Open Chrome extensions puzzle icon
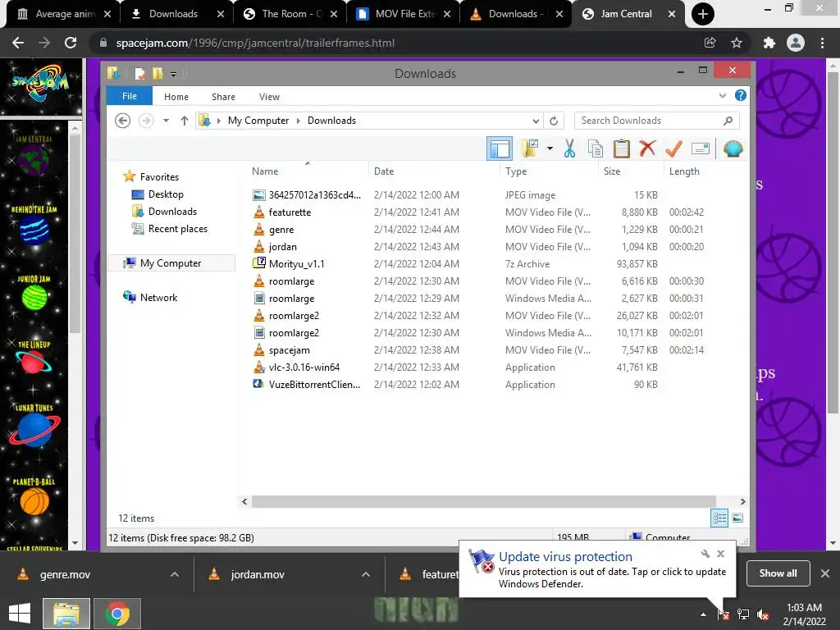 coord(769,43)
